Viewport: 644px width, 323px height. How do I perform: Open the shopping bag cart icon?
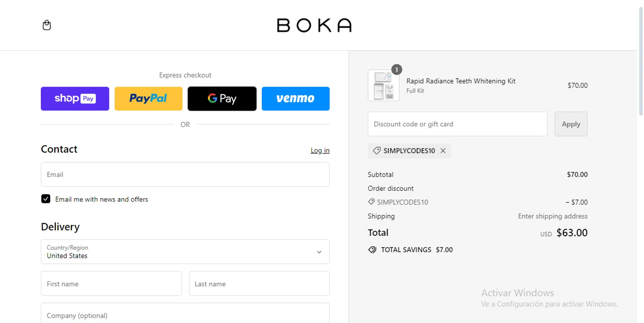pos(47,25)
